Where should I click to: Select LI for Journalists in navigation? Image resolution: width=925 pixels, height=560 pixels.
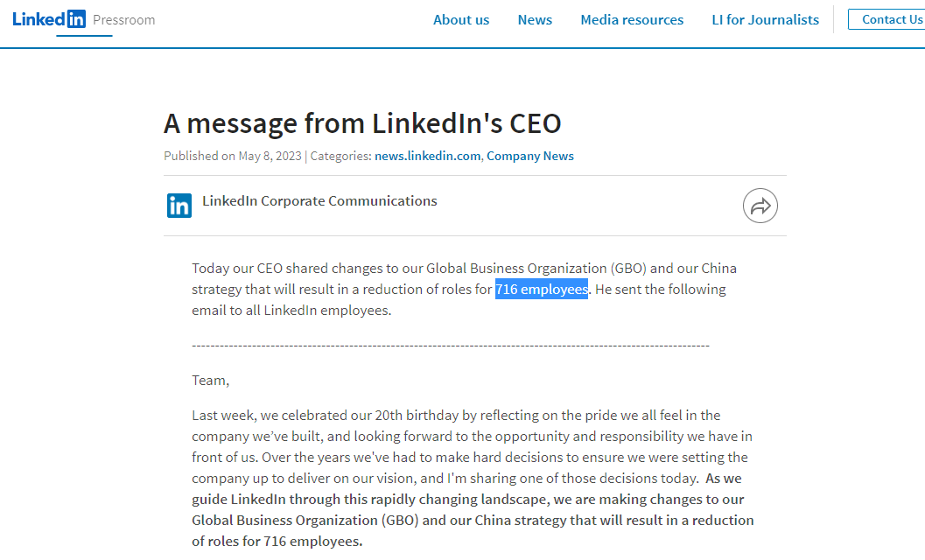pyautogui.click(x=766, y=19)
